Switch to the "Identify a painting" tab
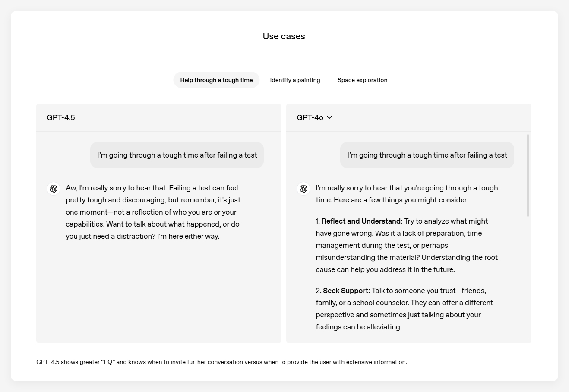The height and width of the screenshot is (392, 569). point(295,80)
